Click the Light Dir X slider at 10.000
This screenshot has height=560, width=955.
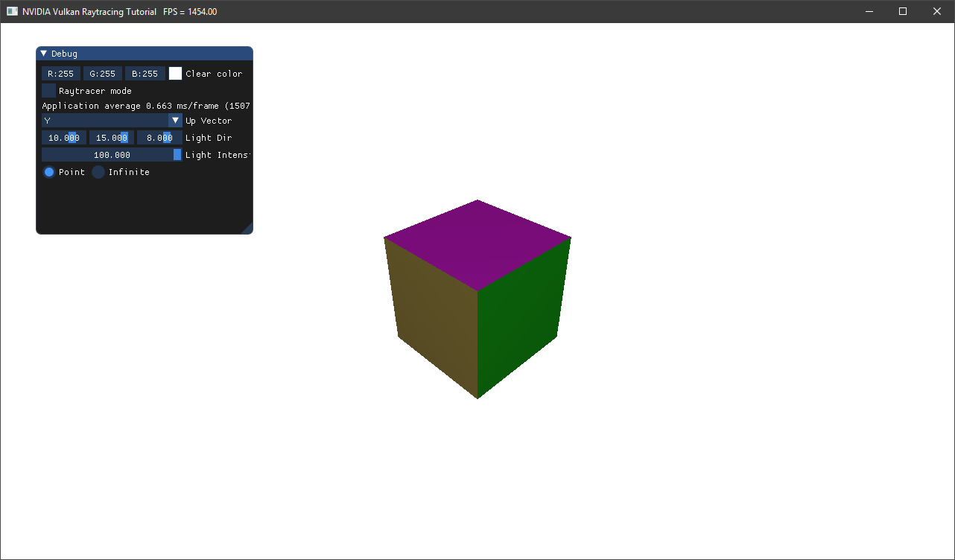click(x=63, y=138)
